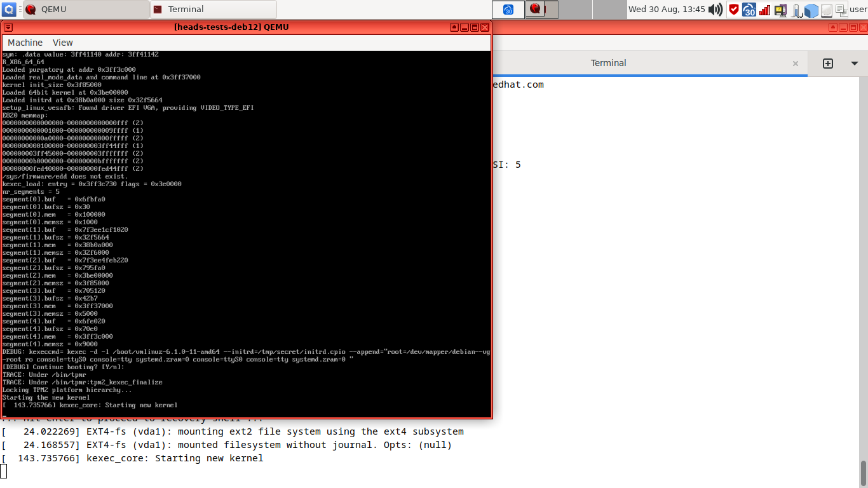Close the Terminal tab with its x
The image size is (868, 488).
[x=796, y=63]
